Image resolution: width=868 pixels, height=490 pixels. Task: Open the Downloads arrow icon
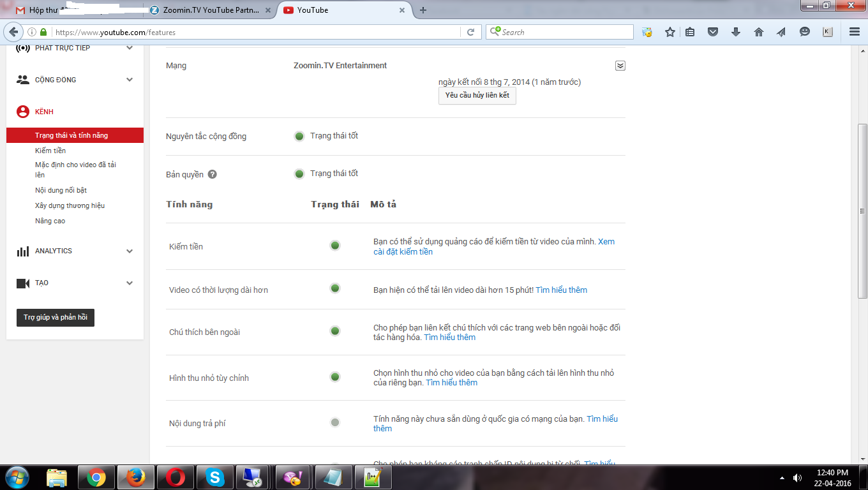coord(736,32)
